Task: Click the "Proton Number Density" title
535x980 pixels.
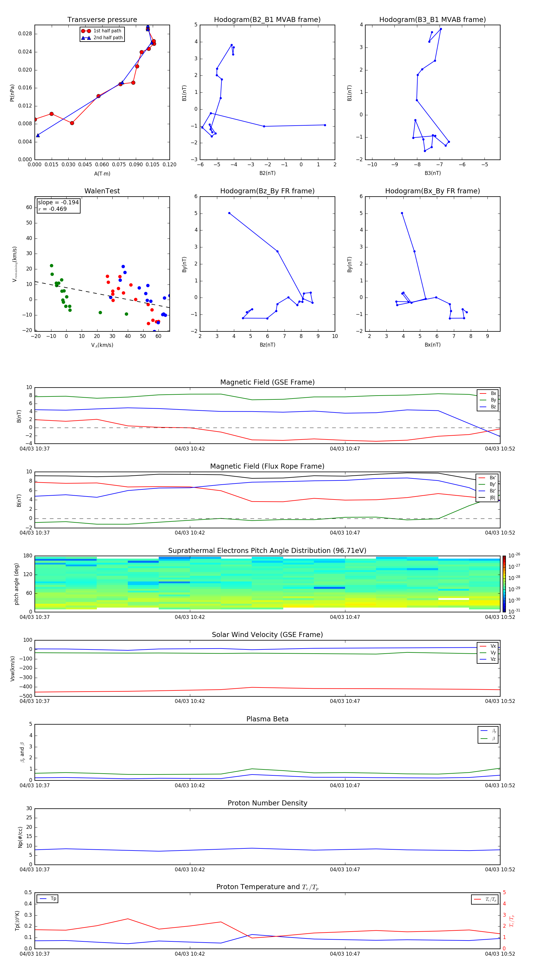Action: pyautogui.click(x=267, y=803)
